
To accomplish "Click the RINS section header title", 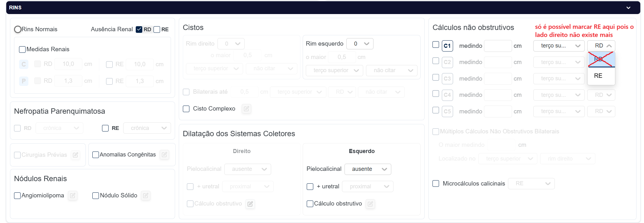I will coord(15,7).
